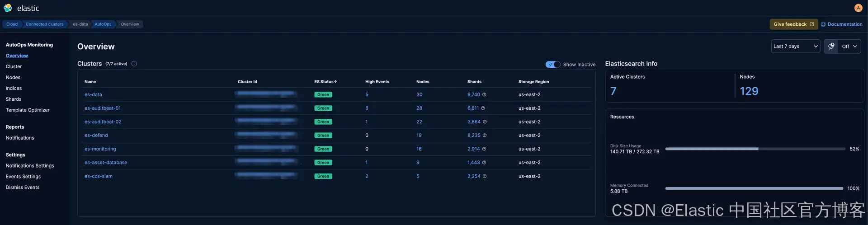The image size is (868, 225).
Task: Click nodes count 28 for es-auditbeat-01
Action: pyautogui.click(x=420, y=108)
